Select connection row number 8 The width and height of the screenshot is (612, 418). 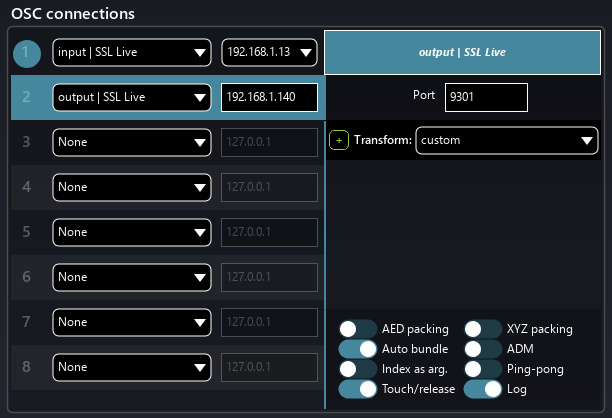pos(28,367)
